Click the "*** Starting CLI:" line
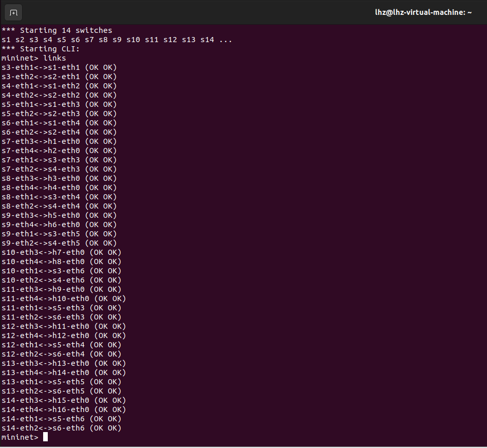The width and height of the screenshot is (487, 448). coord(41,49)
